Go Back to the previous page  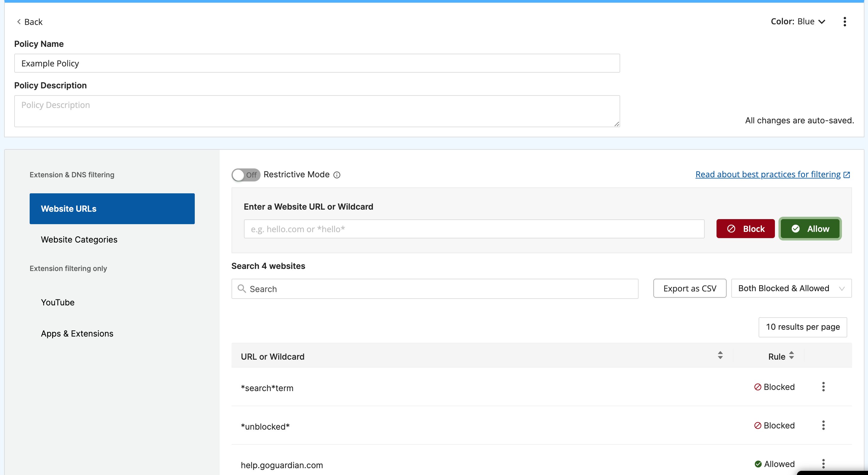click(x=30, y=22)
